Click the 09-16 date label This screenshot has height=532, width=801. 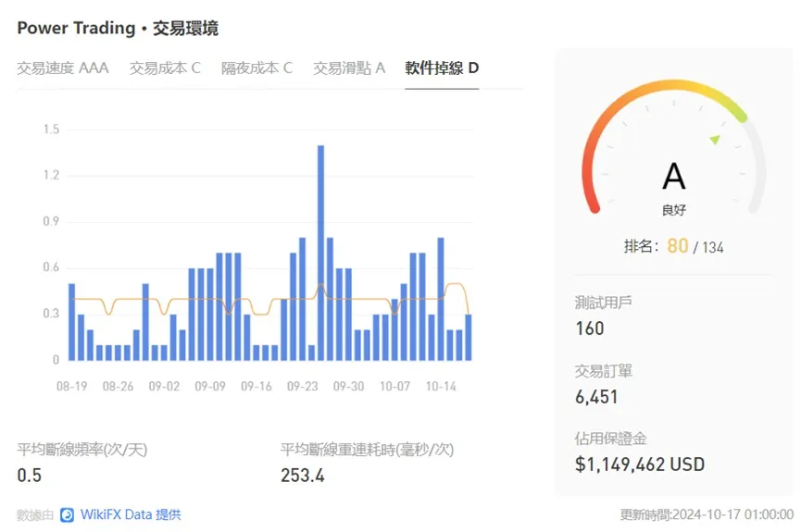[257, 387]
